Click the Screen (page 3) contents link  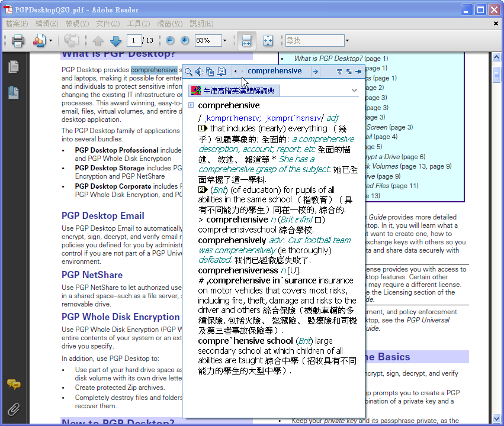pyautogui.click(x=389, y=127)
